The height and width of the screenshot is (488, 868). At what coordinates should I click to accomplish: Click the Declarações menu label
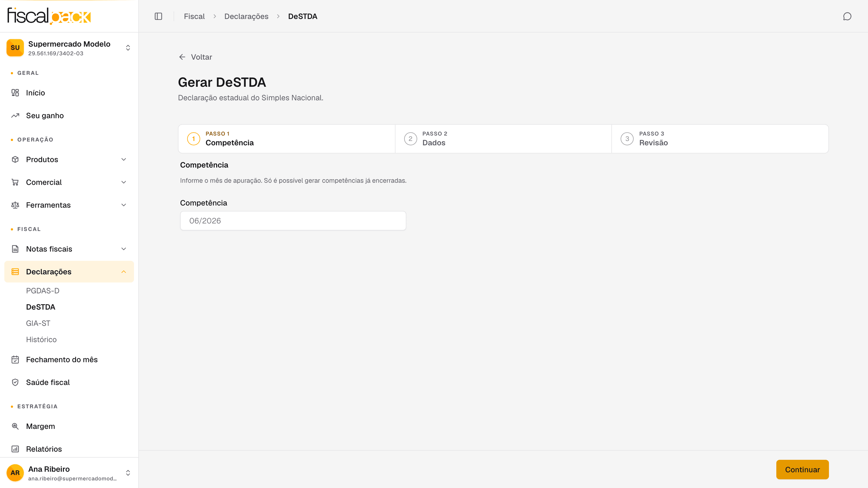pyautogui.click(x=49, y=272)
